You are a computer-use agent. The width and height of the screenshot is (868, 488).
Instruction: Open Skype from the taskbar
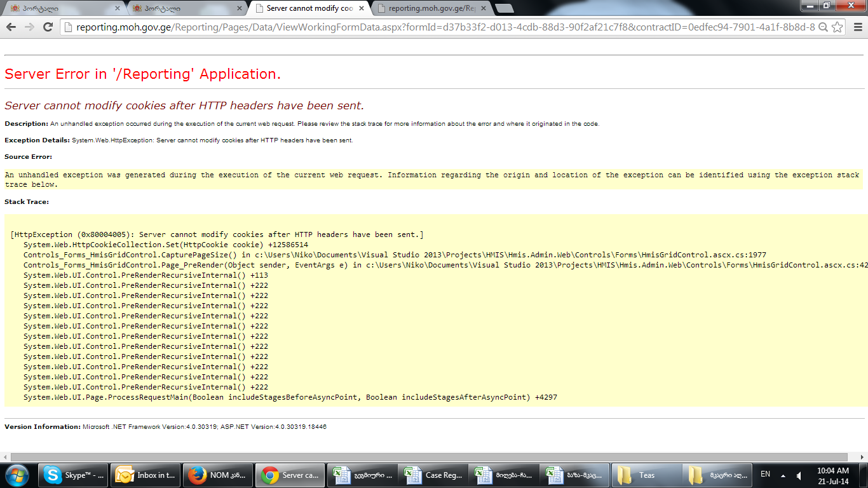[x=74, y=475]
